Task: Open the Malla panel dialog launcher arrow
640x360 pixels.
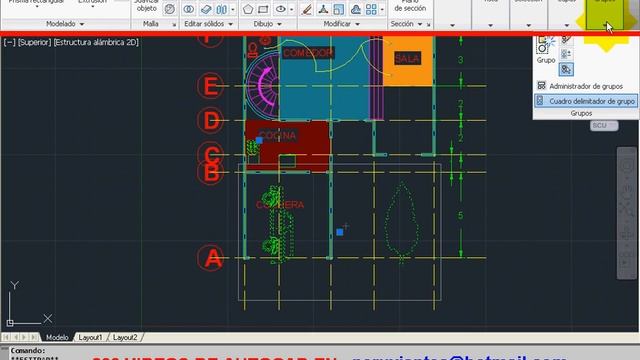Action: pos(174,24)
